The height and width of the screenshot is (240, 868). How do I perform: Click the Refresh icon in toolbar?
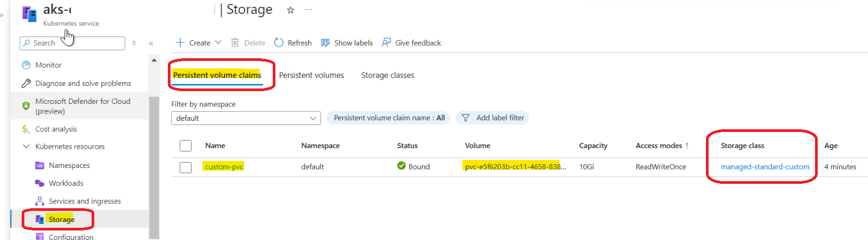[x=279, y=42]
